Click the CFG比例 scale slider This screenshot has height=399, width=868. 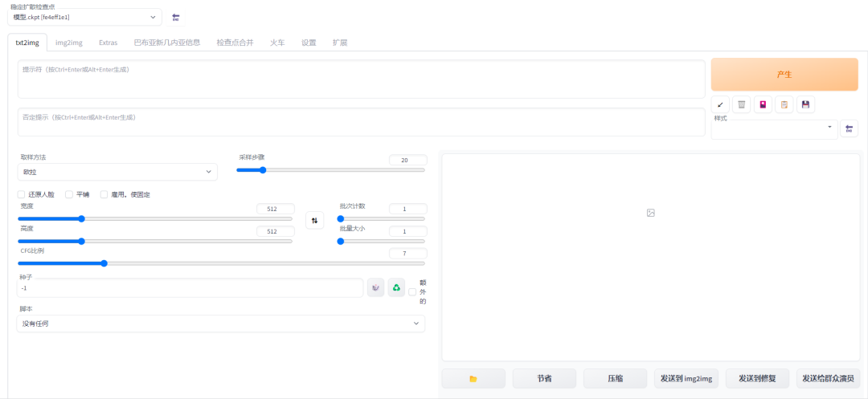pyautogui.click(x=222, y=263)
